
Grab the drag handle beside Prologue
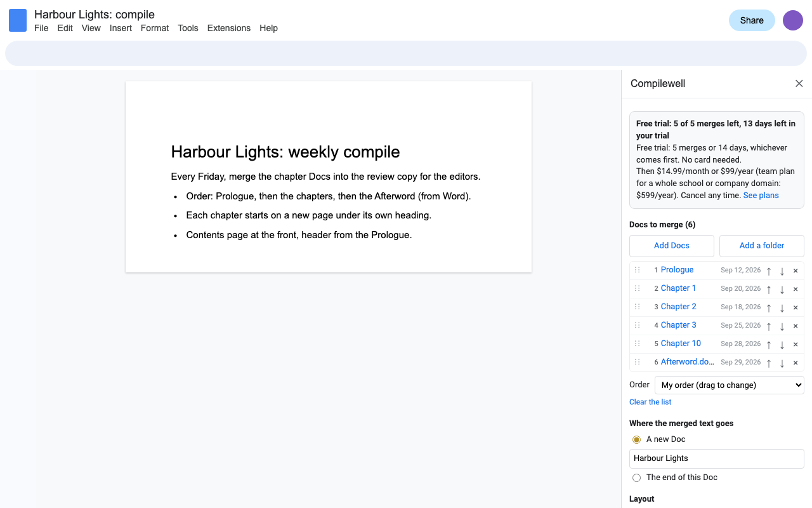pos(638,270)
